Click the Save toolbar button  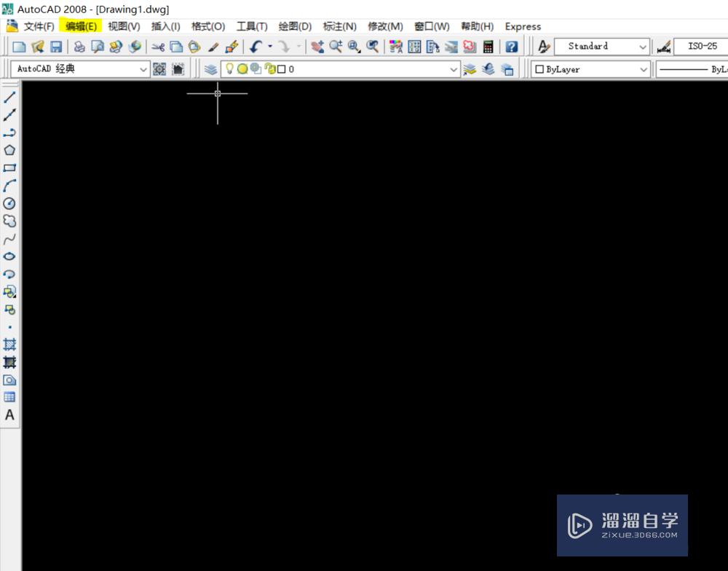coord(56,46)
